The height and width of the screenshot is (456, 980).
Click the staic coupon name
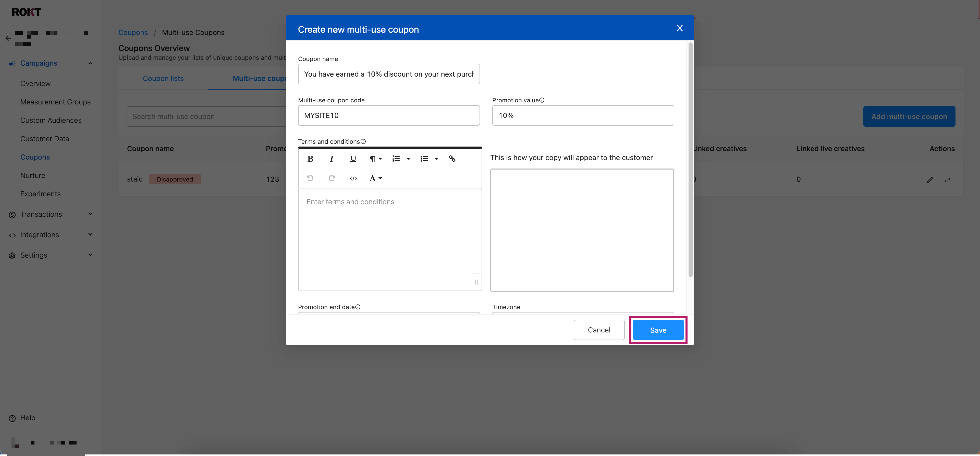pyautogui.click(x=135, y=179)
